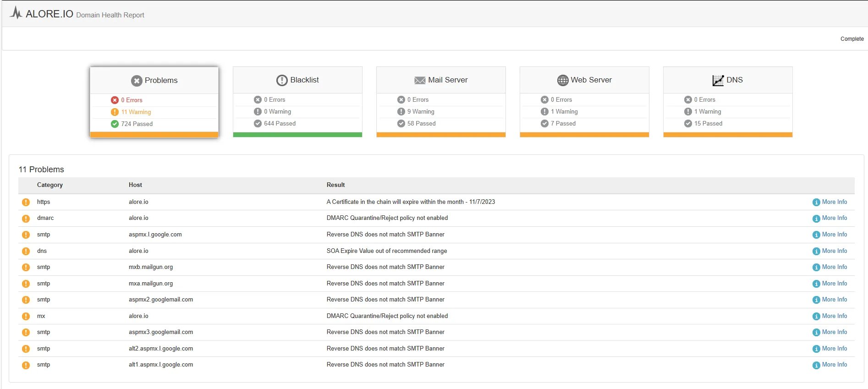
Task: Click warning icon on the dns row
Action: [x=26, y=251]
